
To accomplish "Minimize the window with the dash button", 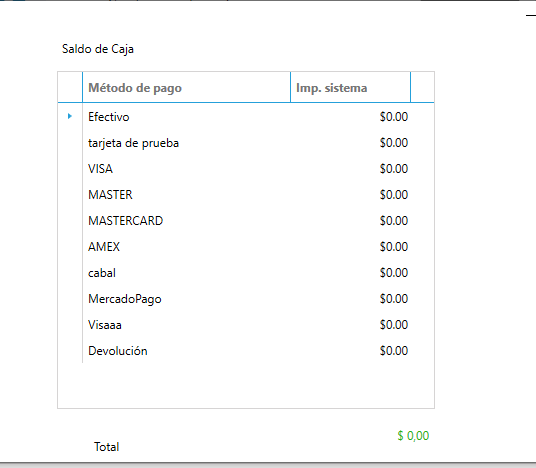I will pos(531,15).
